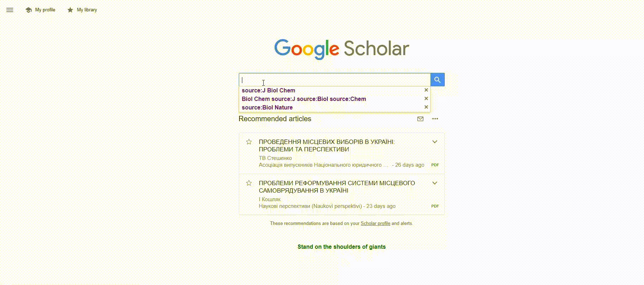Open My library via star icon
This screenshot has width=644, height=285.
coord(70,10)
